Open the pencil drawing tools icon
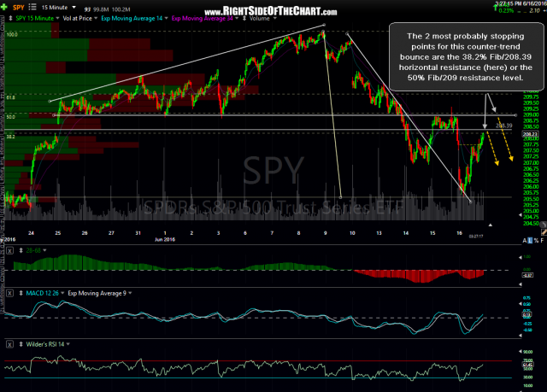The image size is (547, 392). (544, 231)
